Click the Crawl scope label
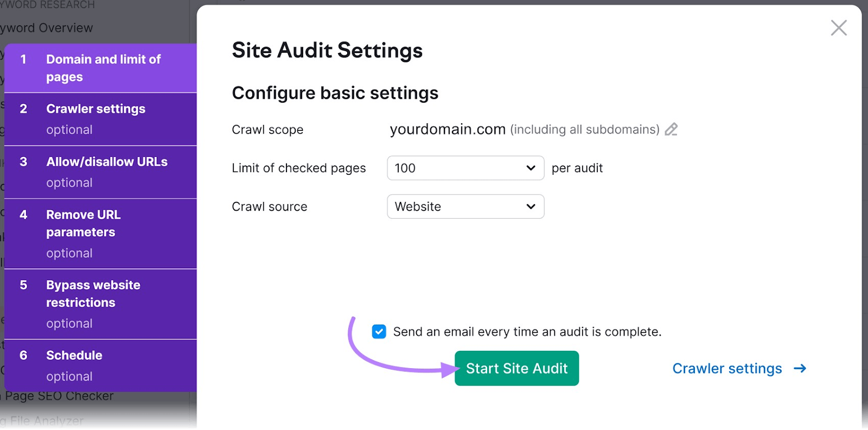 click(267, 130)
